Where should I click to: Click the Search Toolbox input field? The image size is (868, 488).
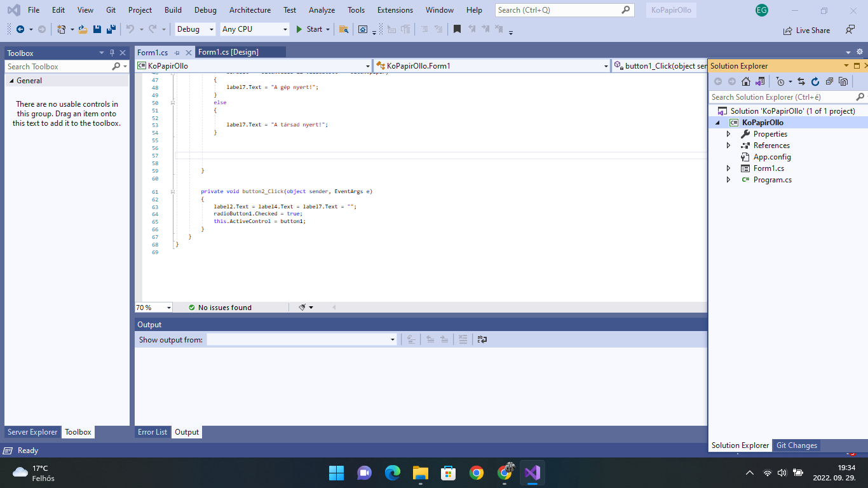[x=58, y=67]
